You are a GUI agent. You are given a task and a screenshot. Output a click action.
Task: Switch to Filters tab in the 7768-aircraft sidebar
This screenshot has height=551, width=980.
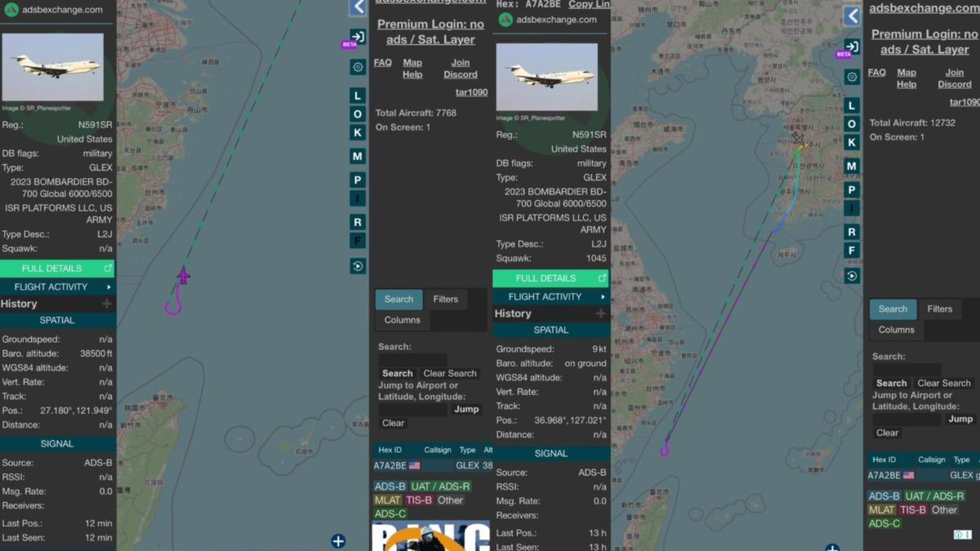[445, 299]
